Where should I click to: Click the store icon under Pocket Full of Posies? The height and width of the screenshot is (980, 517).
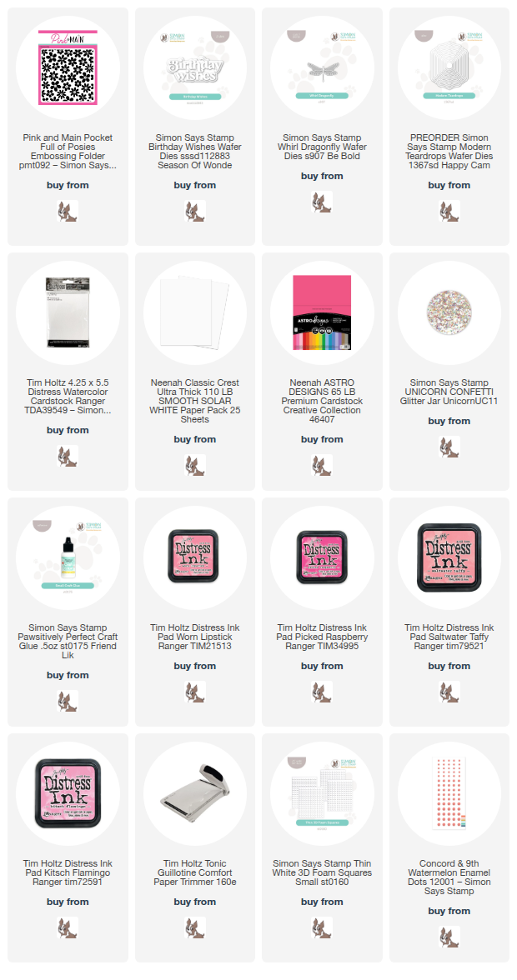[68, 212]
